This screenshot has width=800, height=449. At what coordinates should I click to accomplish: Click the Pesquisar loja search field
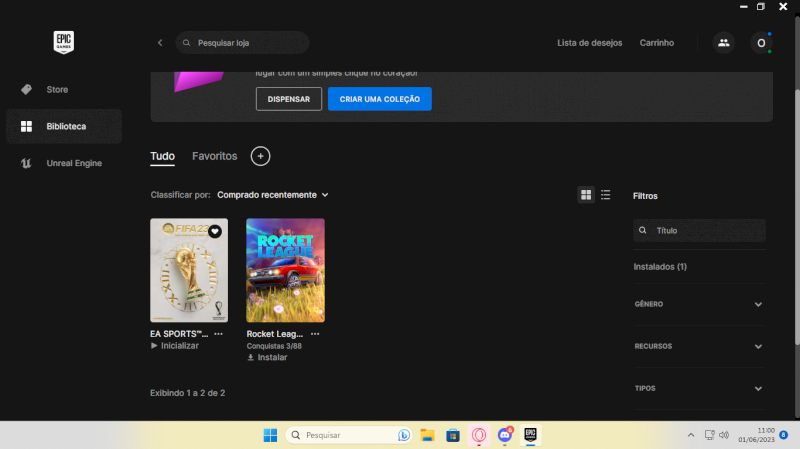242,43
